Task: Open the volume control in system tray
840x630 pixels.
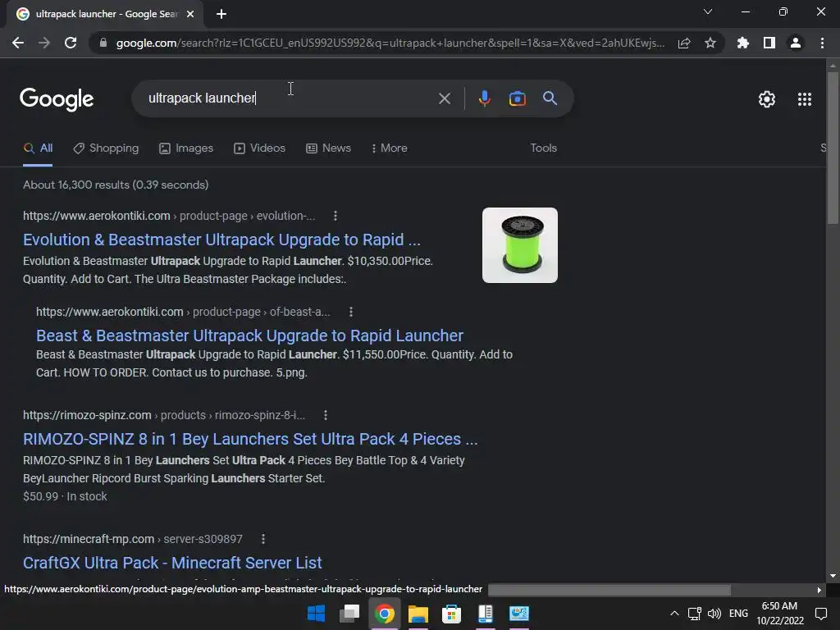Action: (714, 614)
